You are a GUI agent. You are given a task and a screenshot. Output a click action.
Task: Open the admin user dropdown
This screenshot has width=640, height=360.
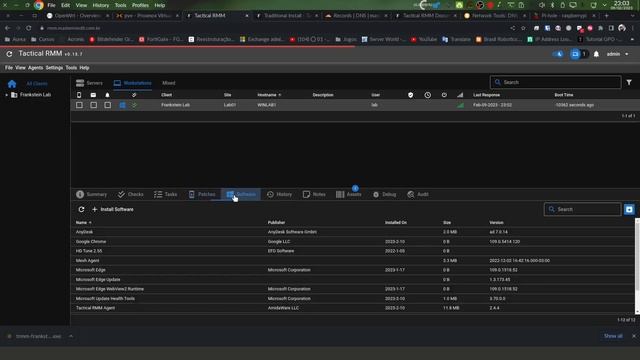[x=617, y=54]
